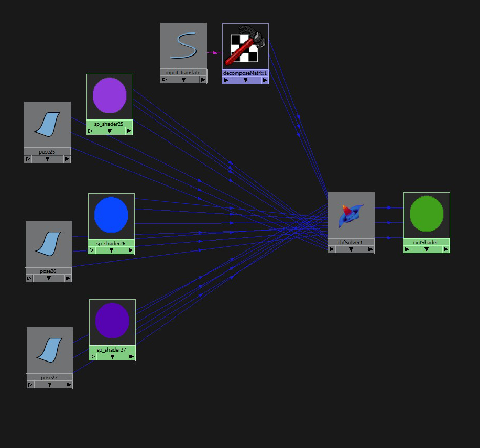Click the "sp_shader27" node label
Screen dimensions: 480x448
click(x=112, y=350)
